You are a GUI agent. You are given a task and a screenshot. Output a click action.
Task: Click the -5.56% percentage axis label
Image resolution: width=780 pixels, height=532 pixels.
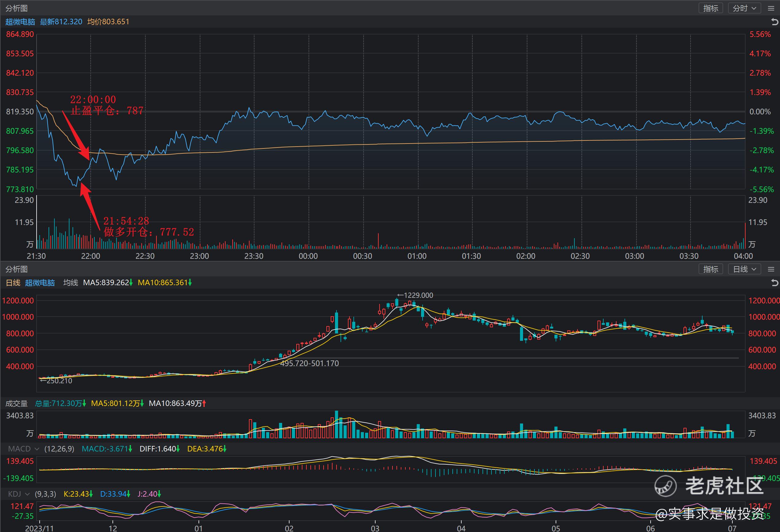[x=762, y=189]
